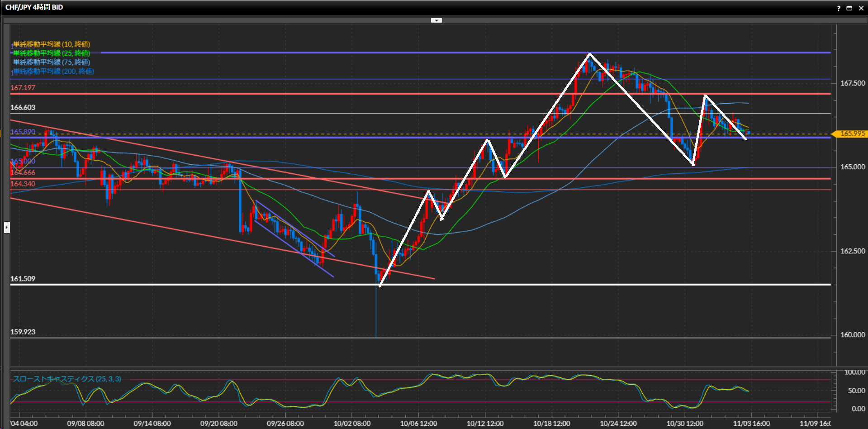Maximize the CHF/JPY chart window
Screen dimensions: 868x429
(x=849, y=8)
